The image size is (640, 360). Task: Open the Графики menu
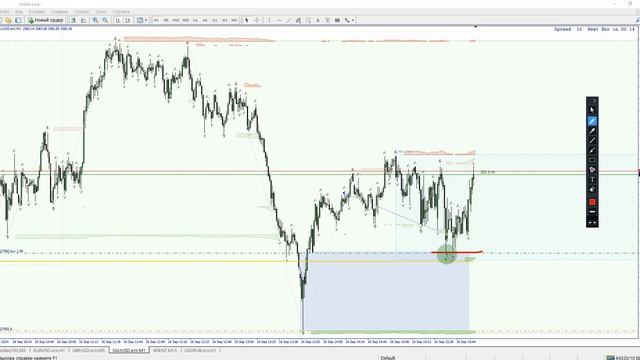pos(59,12)
